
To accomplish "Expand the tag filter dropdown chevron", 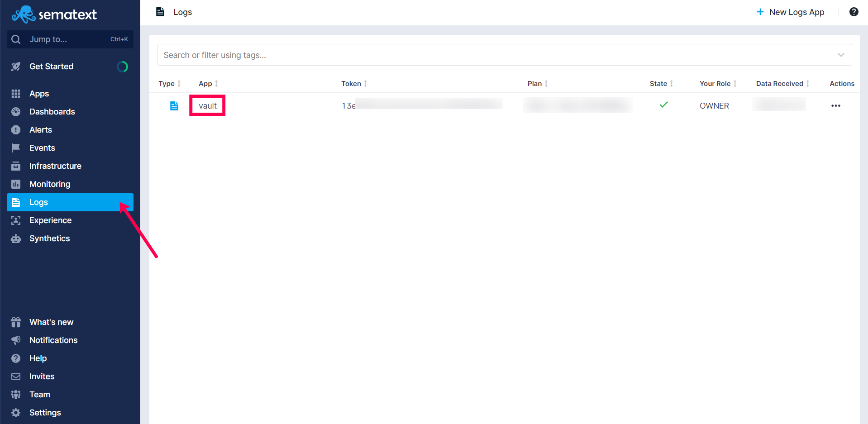I will 841,55.
